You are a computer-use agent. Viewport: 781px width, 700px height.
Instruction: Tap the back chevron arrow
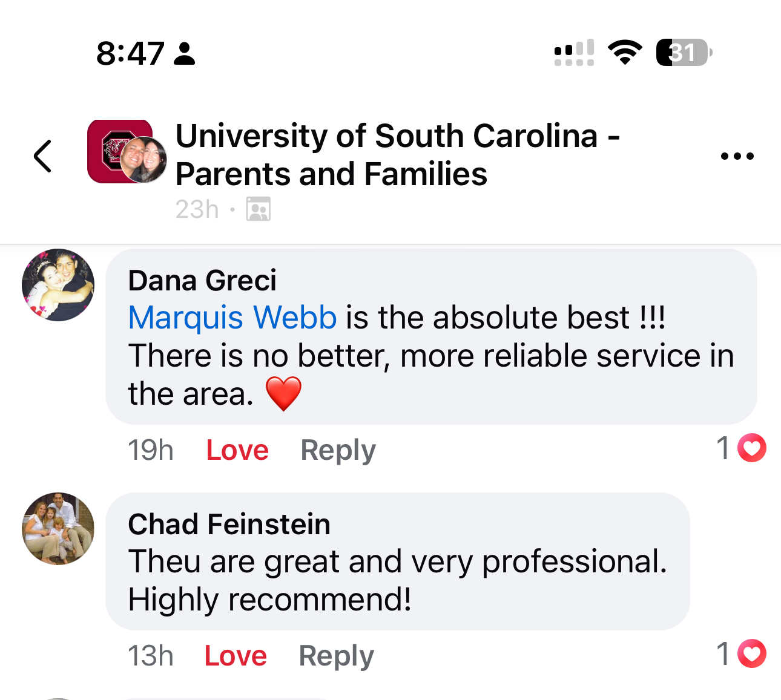click(42, 156)
